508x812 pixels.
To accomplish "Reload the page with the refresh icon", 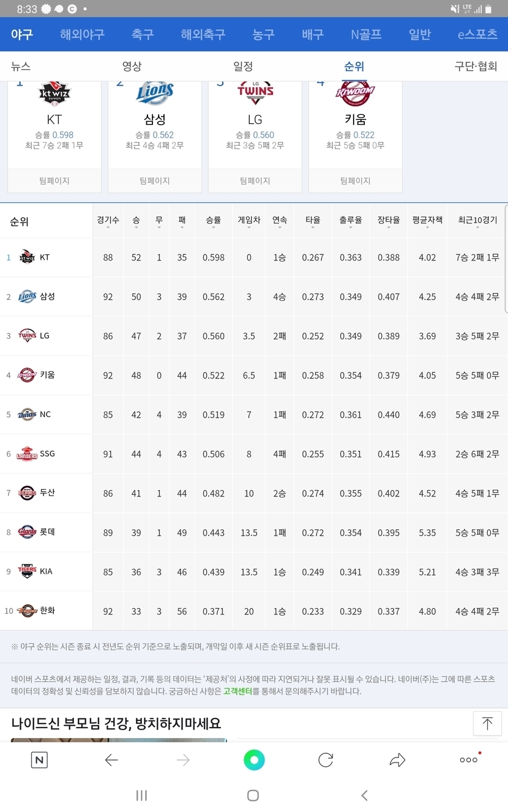I will (326, 760).
